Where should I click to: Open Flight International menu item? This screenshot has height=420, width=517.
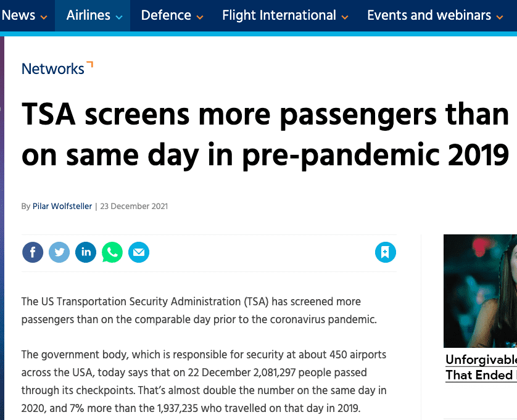click(279, 15)
